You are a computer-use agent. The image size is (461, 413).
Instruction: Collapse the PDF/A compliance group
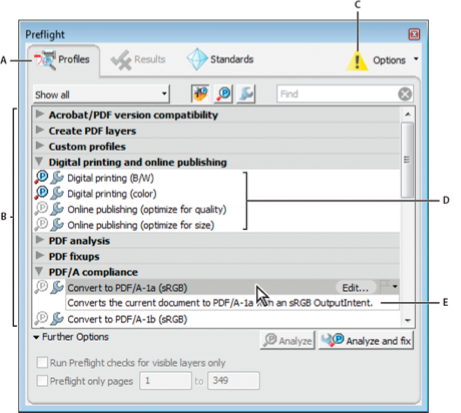(39, 271)
